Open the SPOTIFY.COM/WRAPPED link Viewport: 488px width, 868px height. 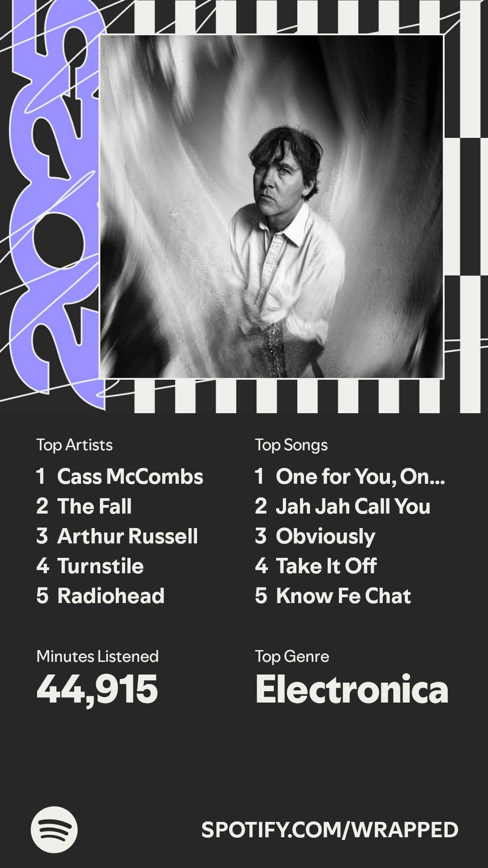pos(330,830)
